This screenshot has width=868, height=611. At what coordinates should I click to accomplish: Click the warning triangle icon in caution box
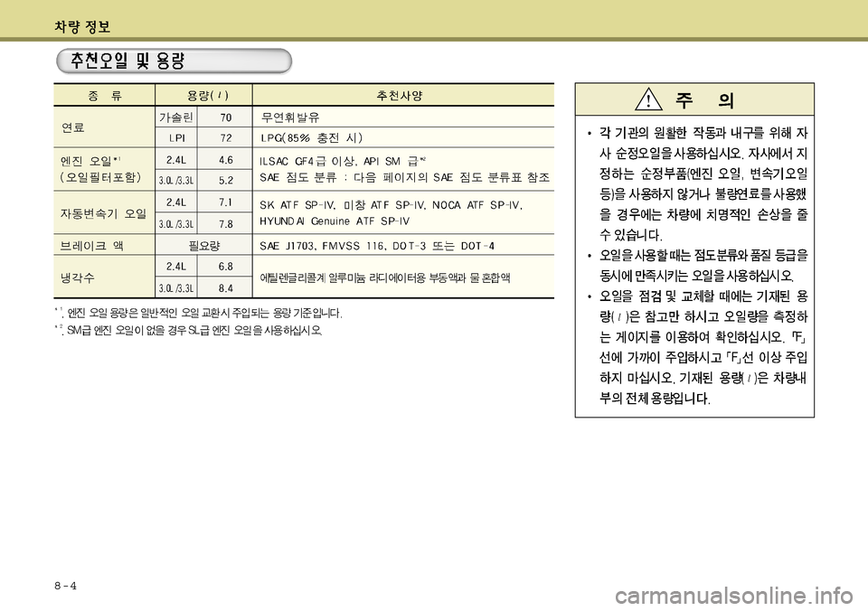tap(648, 99)
